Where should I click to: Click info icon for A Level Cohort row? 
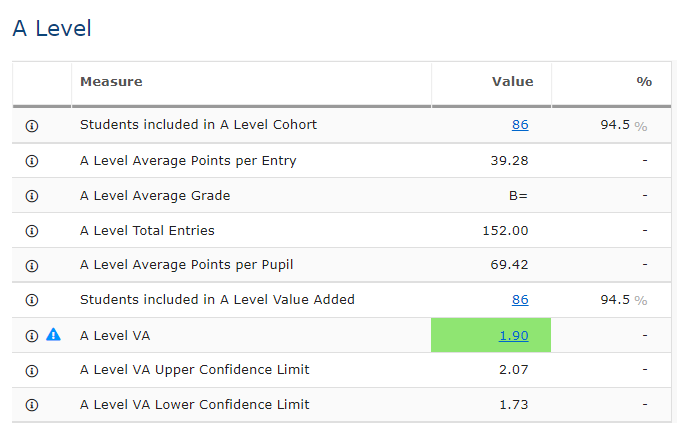tap(31, 126)
